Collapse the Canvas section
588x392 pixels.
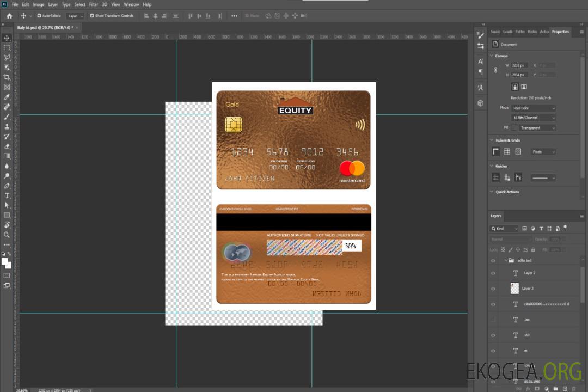pos(492,56)
